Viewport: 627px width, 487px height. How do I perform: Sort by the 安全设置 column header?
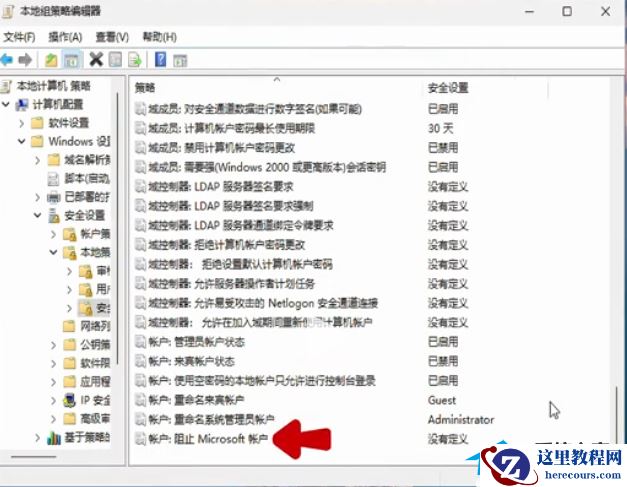(448, 88)
